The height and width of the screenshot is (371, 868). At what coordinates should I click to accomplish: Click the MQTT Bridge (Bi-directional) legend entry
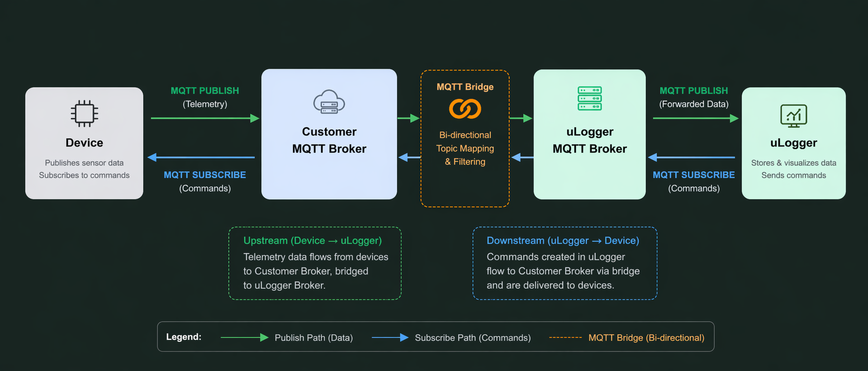[646, 338]
